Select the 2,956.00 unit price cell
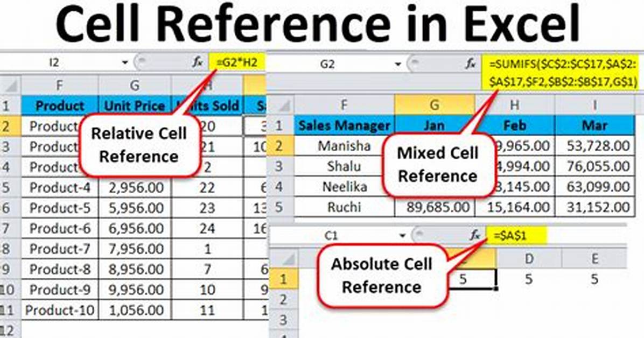Viewport: 644px width, 338px height. click(x=135, y=188)
